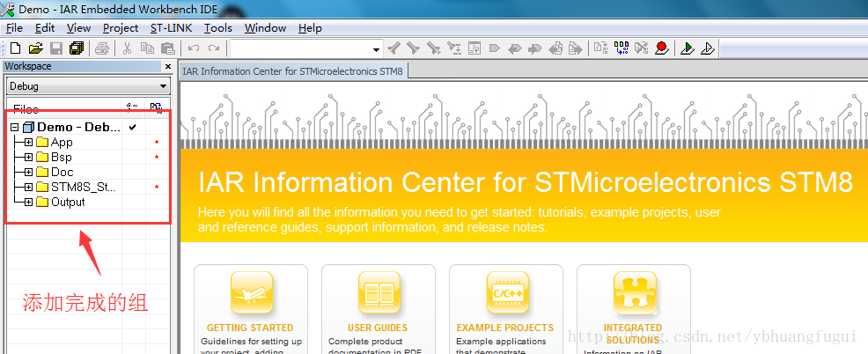Click the Make build icon
Screen dimensions: 868x354
[x=622, y=48]
